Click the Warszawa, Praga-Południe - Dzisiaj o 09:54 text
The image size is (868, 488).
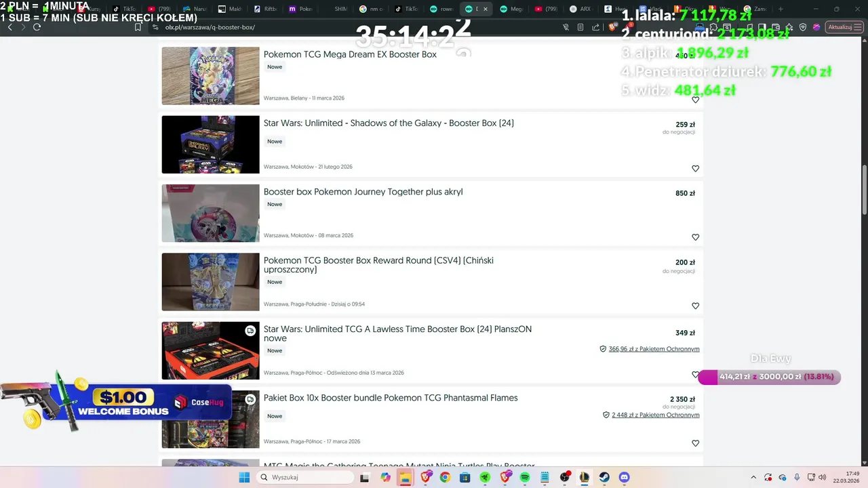point(314,304)
